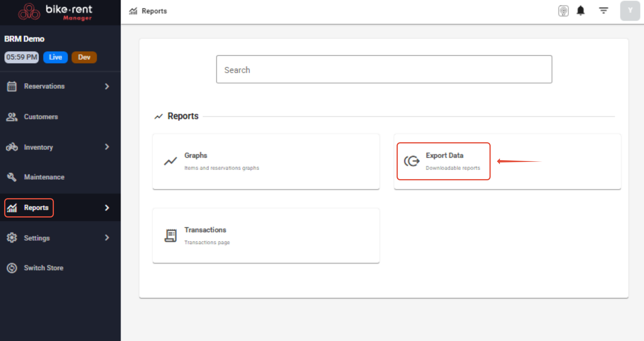Image resolution: width=644 pixels, height=341 pixels.
Task: Open the Export Data downloadable reports card
Action: tap(453, 161)
